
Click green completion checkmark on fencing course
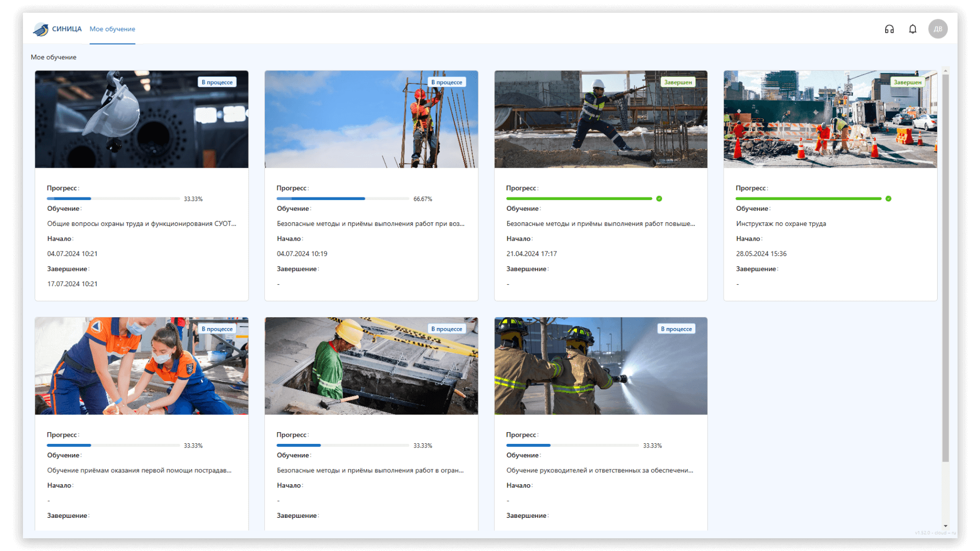659,198
